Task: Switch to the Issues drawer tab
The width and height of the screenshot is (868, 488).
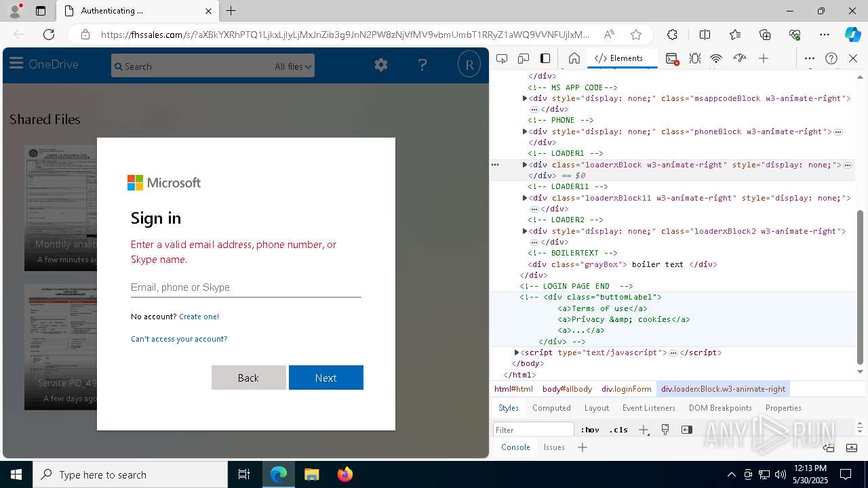Action: pyautogui.click(x=554, y=447)
